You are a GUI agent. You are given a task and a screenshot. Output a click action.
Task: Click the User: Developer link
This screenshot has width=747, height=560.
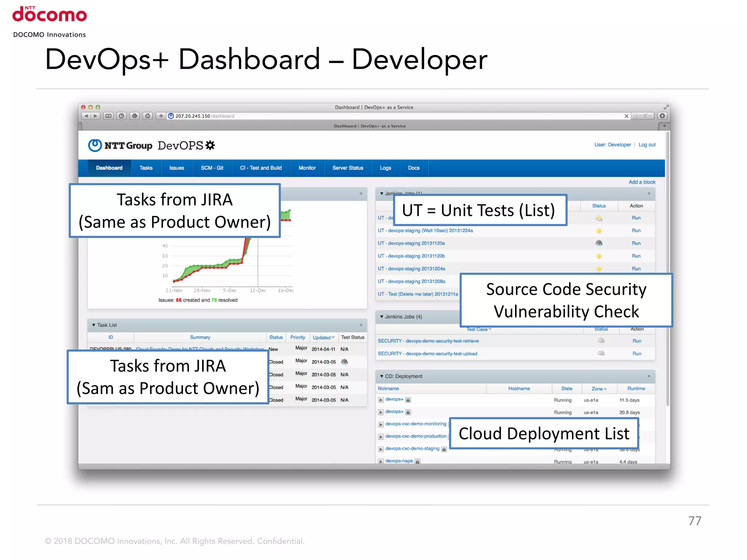coord(612,145)
